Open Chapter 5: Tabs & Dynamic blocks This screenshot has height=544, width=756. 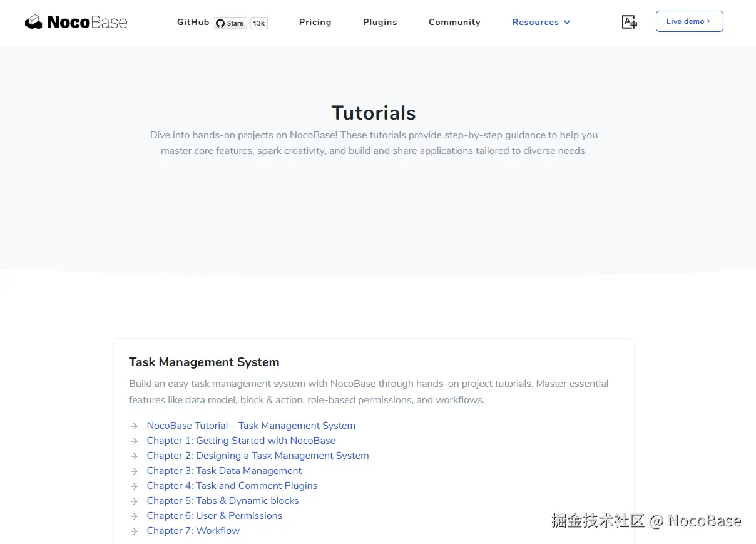point(223,501)
